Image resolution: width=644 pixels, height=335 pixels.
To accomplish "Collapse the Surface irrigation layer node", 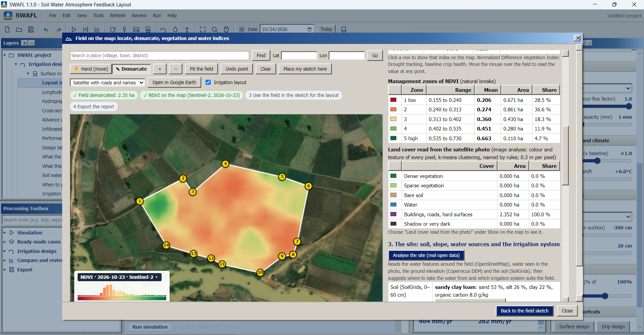I will (x=28, y=74).
